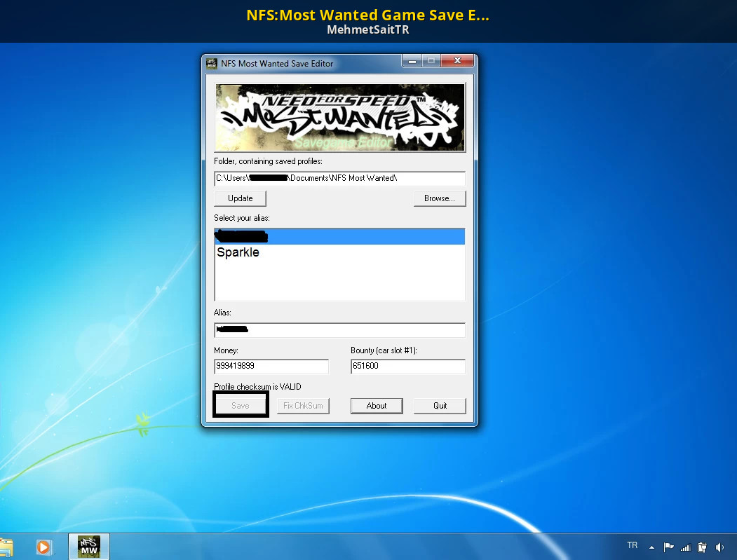Open the TR language indicator
The width and height of the screenshot is (737, 560).
pos(633,545)
